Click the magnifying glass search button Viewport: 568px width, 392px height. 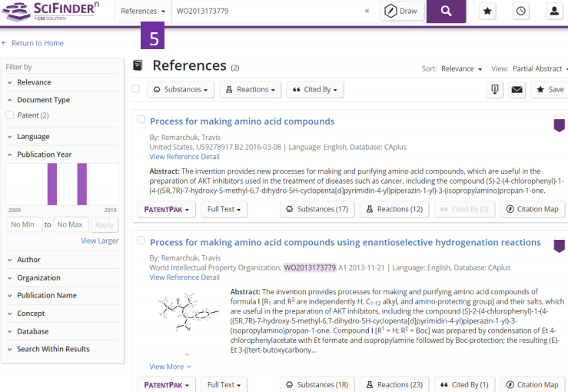446,12
